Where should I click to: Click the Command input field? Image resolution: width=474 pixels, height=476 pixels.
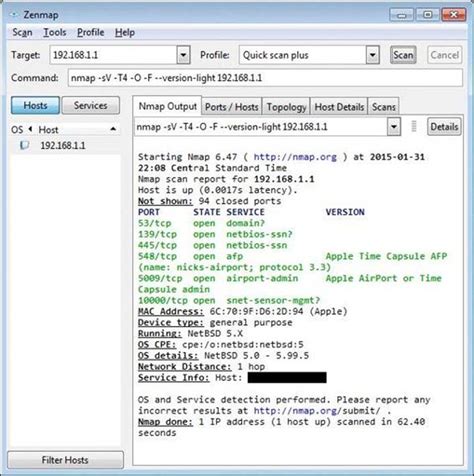(x=265, y=78)
